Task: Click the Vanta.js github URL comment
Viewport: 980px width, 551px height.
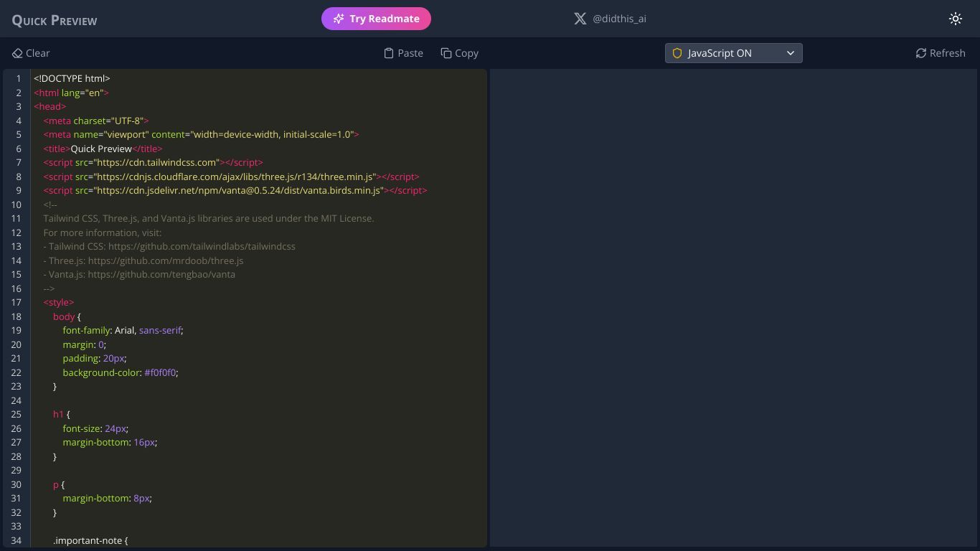Action: (x=139, y=274)
